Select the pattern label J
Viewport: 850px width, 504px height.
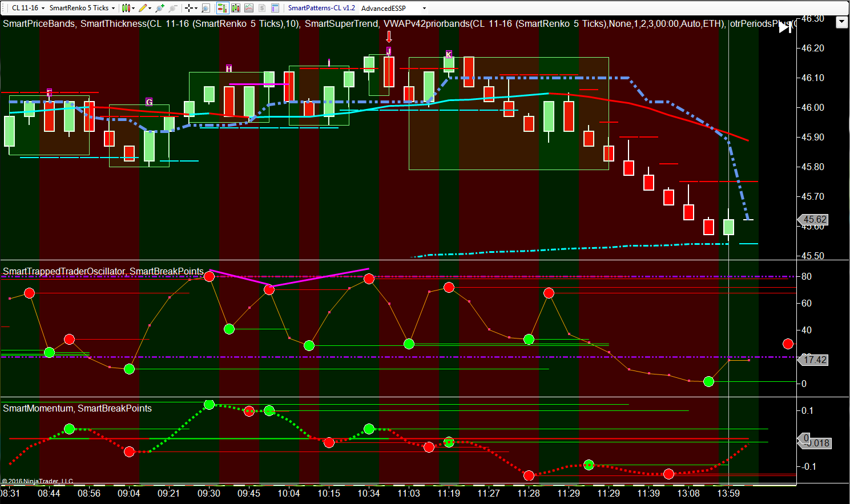389,51
